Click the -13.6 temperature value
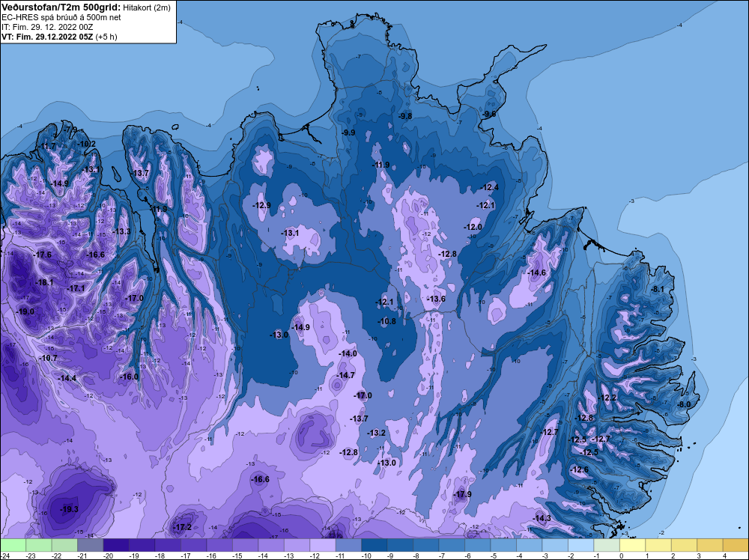749x560 pixels. click(436, 299)
